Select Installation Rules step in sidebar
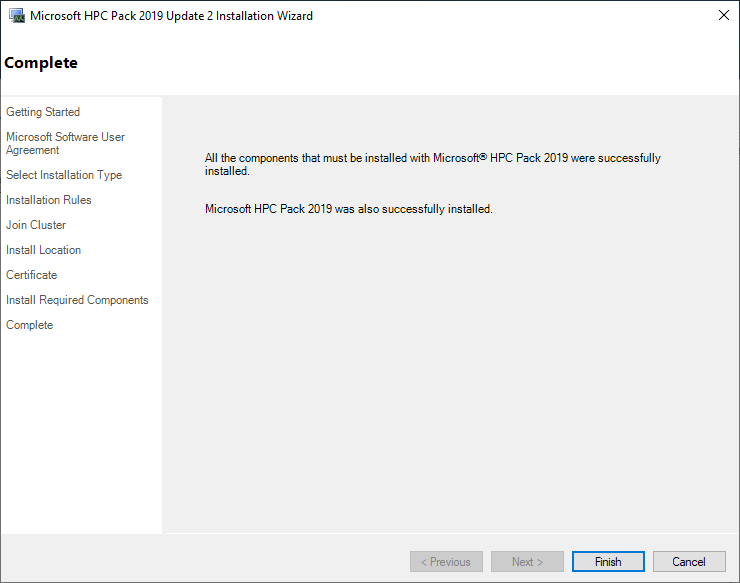 (x=49, y=200)
